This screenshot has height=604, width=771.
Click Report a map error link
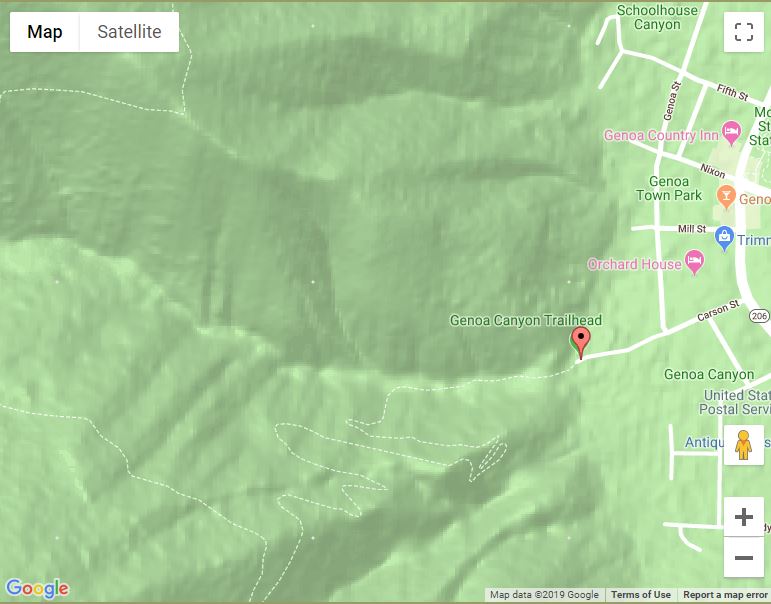click(725, 595)
